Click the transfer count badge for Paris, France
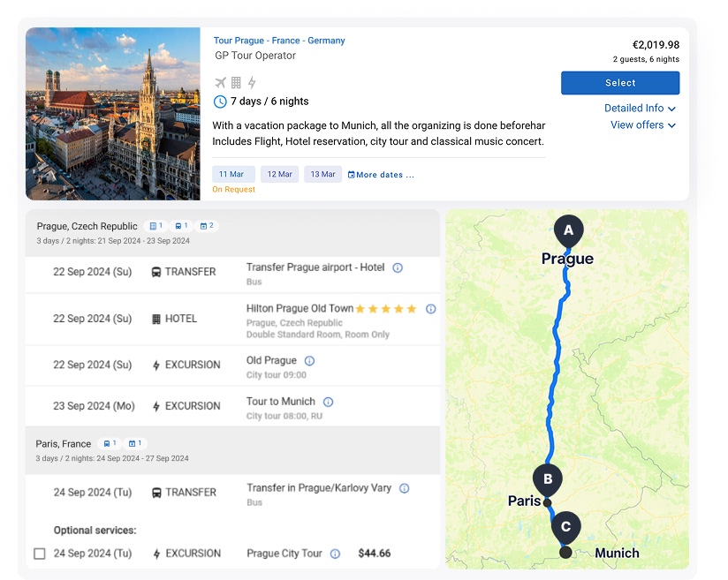 (x=110, y=443)
